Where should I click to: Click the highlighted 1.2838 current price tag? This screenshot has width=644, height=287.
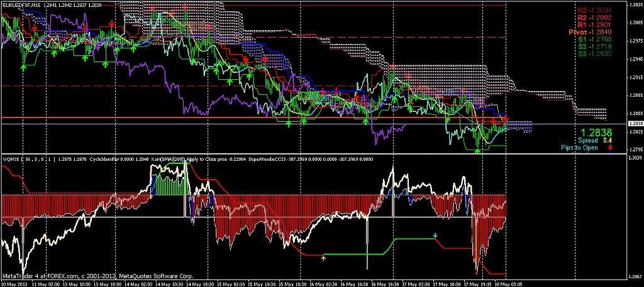635,124
